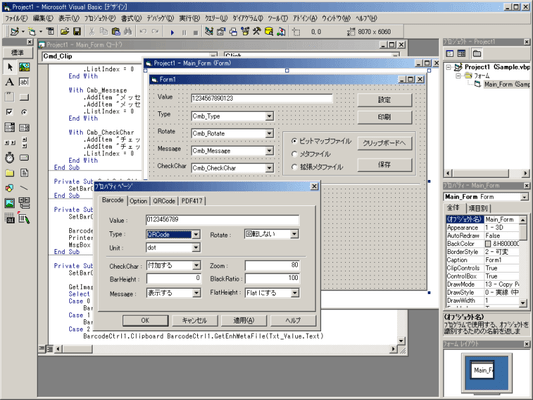
Task: Click the クリップボードへ button on Form1
Action: [384, 143]
